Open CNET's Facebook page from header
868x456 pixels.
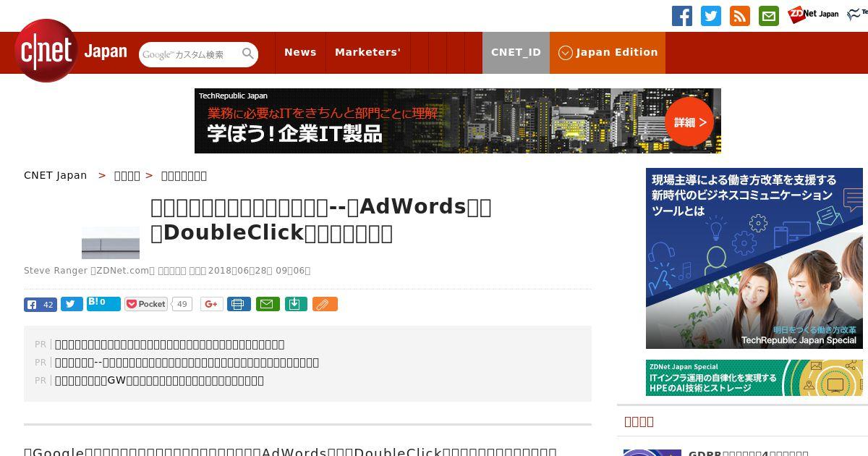[x=682, y=16]
